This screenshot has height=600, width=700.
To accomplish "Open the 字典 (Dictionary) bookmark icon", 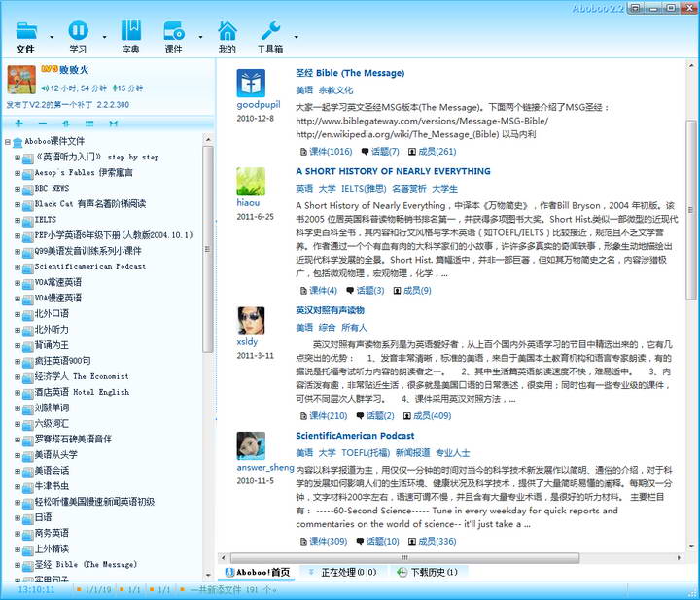I will pos(130,30).
